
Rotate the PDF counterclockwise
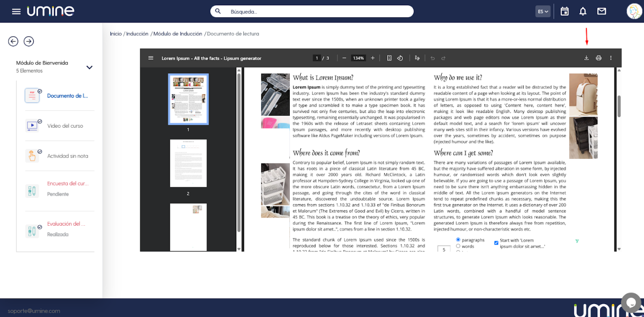400,58
